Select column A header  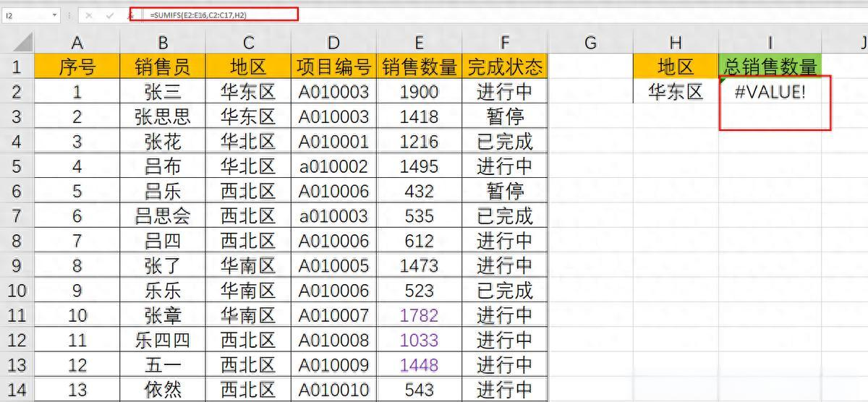point(77,43)
